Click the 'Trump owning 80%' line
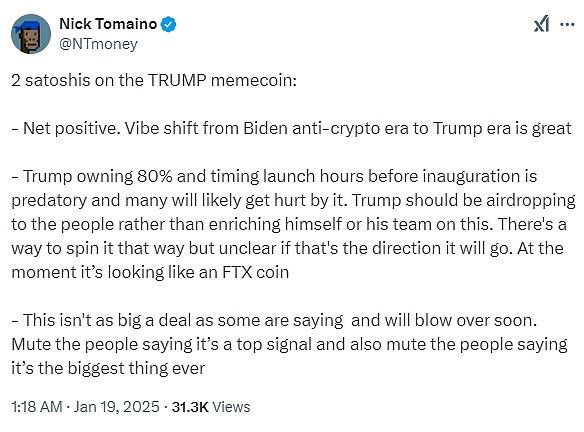This screenshot has width=584, height=432. [274, 176]
